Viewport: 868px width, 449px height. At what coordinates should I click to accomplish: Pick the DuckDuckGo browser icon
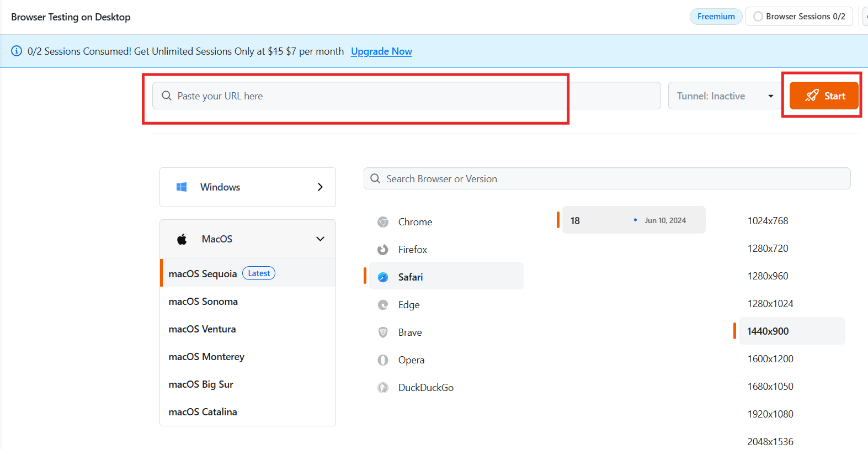(x=383, y=388)
